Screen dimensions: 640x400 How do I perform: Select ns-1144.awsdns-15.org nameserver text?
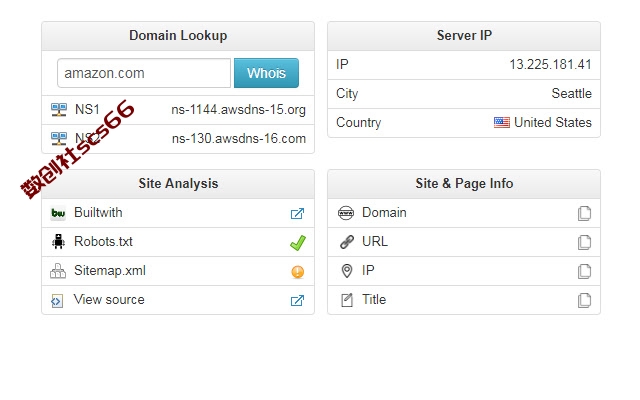click(x=238, y=110)
